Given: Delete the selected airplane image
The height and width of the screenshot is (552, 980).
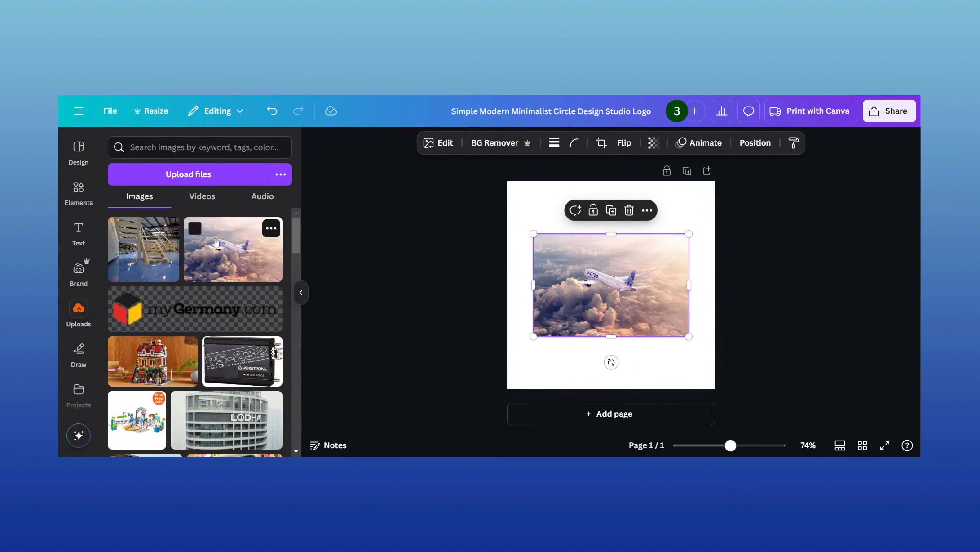Looking at the screenshot, I should coord(628,210).
